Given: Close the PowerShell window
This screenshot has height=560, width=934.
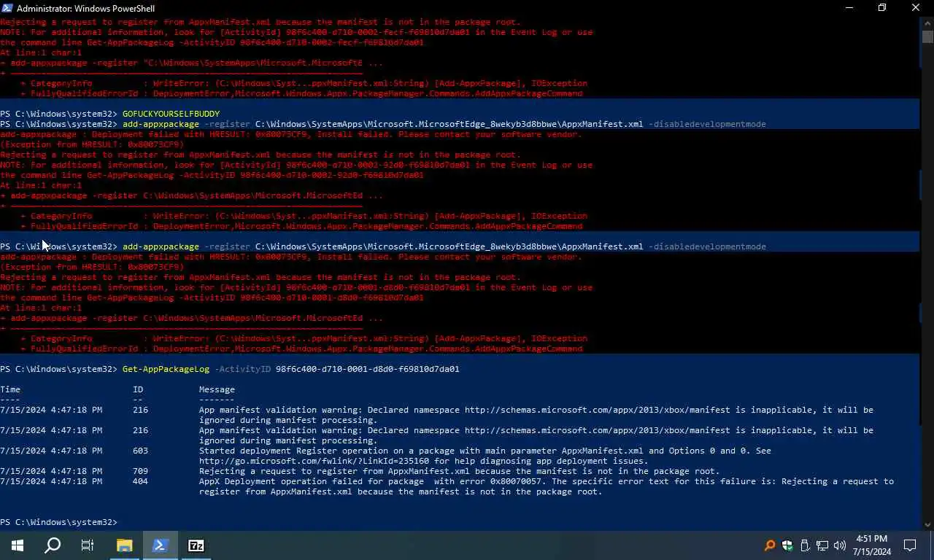Looking at the screenshot, I should [916, 8].
